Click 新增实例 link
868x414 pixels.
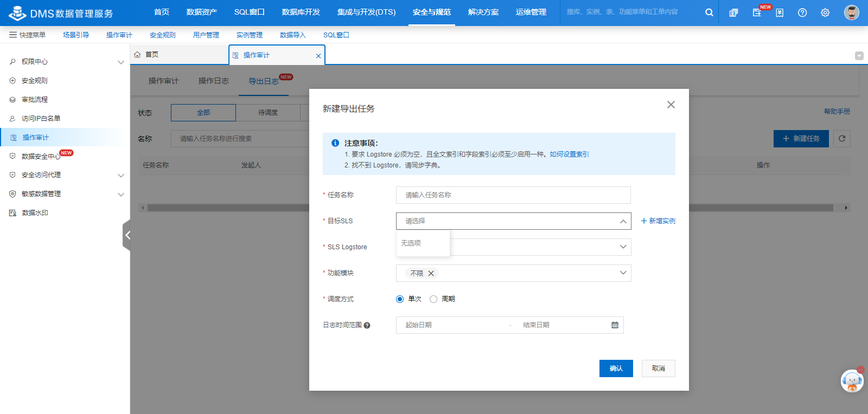[658, 221]
